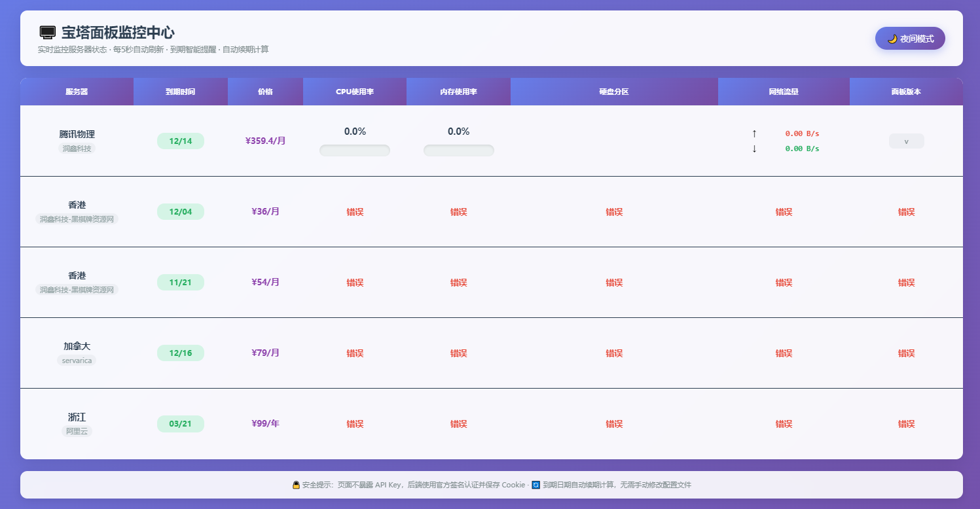The height and width of the screenshot is (509, 980).
Task: Click the 12/14 expiry date badge
Action: (x=180, y=141)
